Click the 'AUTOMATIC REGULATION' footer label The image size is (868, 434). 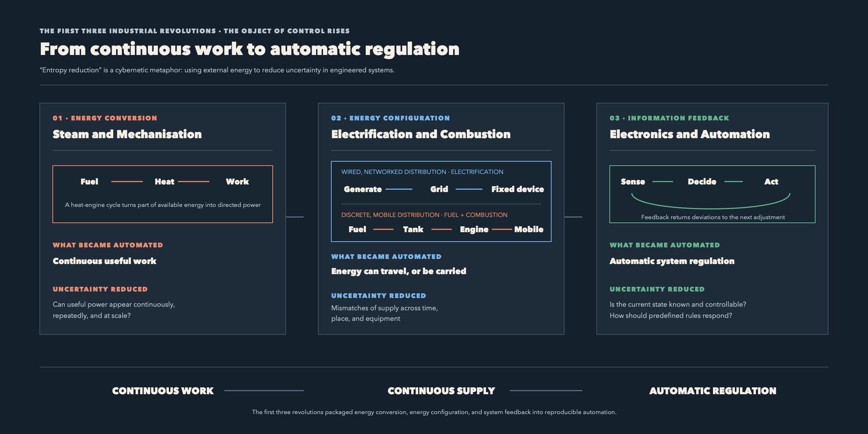click(713, 391)
